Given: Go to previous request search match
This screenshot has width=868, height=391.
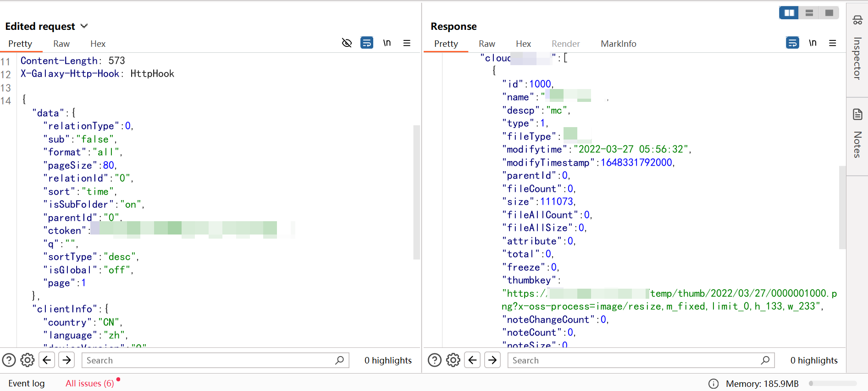Looking at the screenshot, I should pyautogui.click(x=47, y=360).
